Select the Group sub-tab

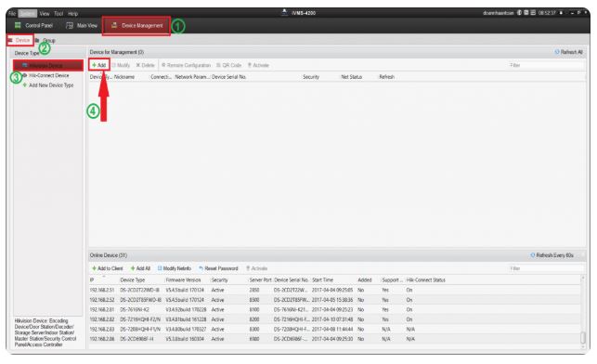45,40
